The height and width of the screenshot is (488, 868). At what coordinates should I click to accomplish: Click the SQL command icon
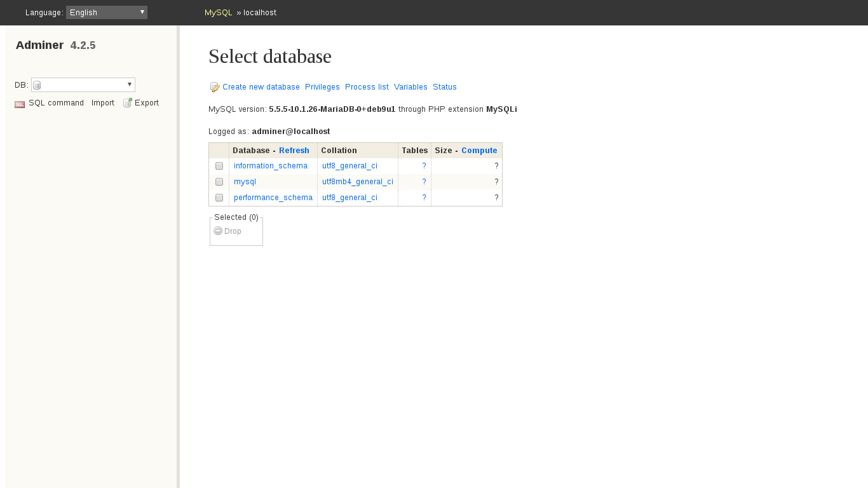tap(20, 104)
